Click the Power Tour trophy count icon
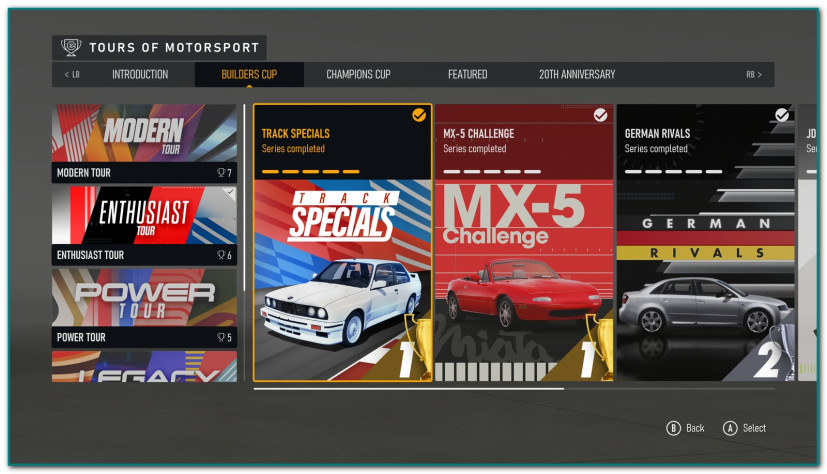Viewport: 827px width, 474px height. pos(221,337)
